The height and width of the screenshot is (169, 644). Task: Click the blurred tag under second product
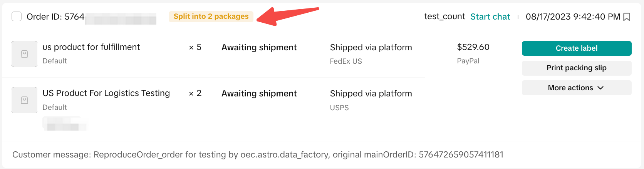point(65,124)
